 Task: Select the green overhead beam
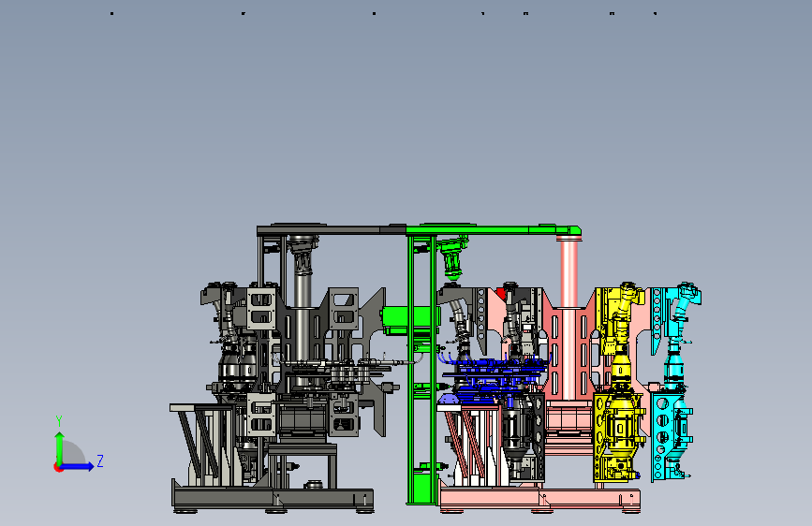click(492, 230)
